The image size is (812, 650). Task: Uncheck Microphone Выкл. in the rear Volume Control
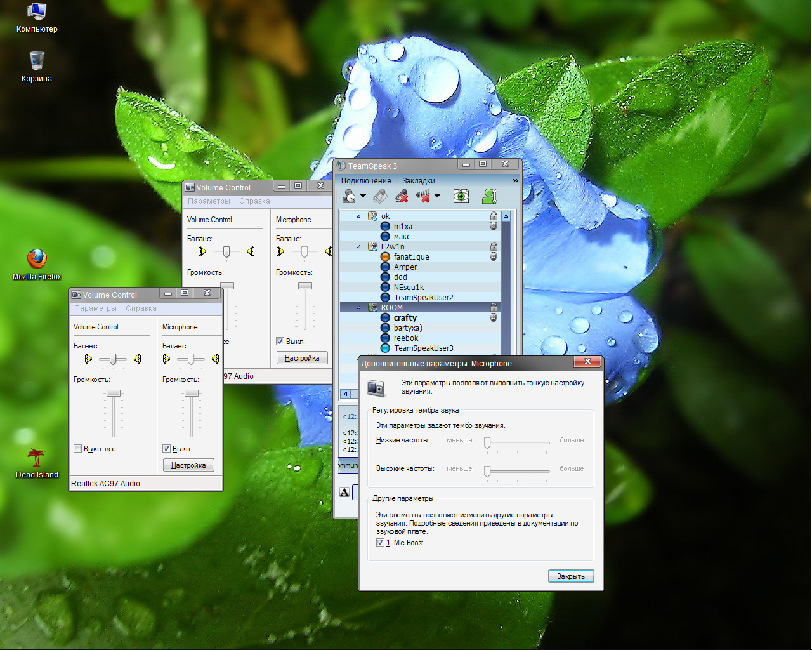point(280,342)
